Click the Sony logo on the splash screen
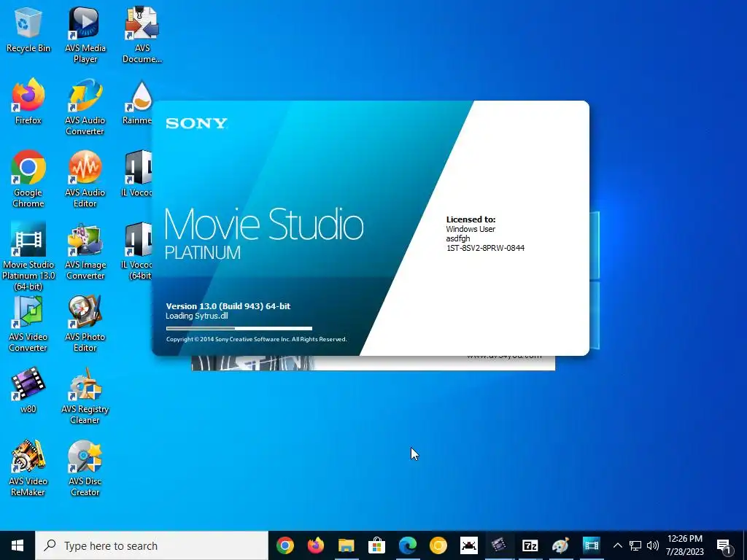The image size is (747, 560). [x=196, y=123]
